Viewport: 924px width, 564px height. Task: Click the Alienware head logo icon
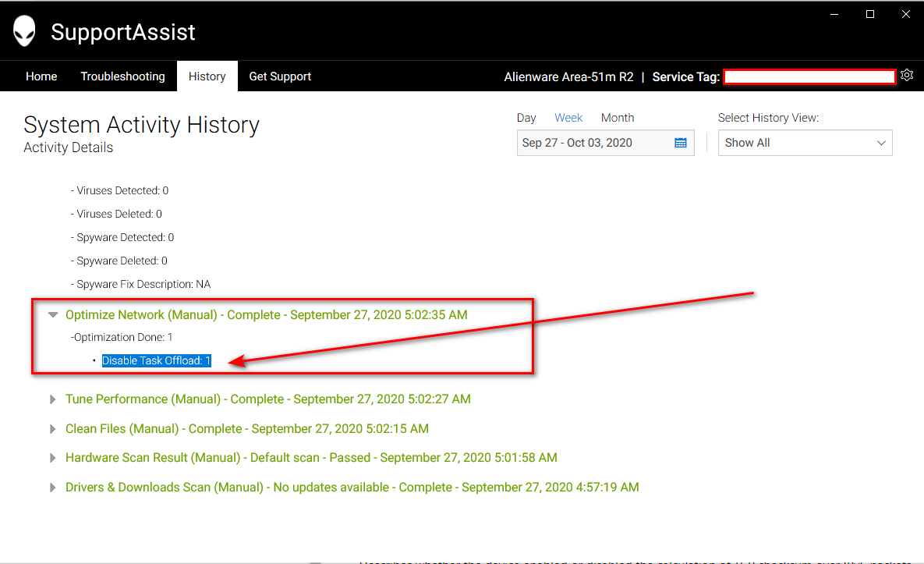[x=25, y=30]
